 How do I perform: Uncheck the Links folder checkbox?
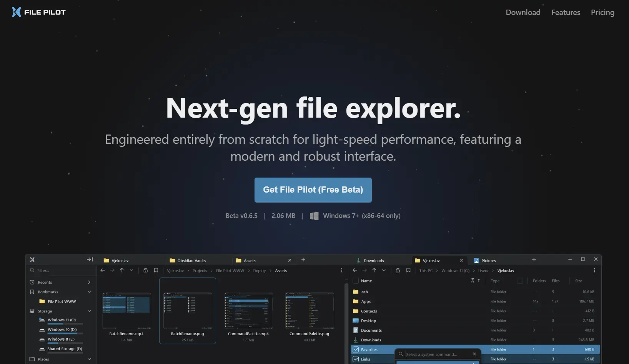[356, 359]
